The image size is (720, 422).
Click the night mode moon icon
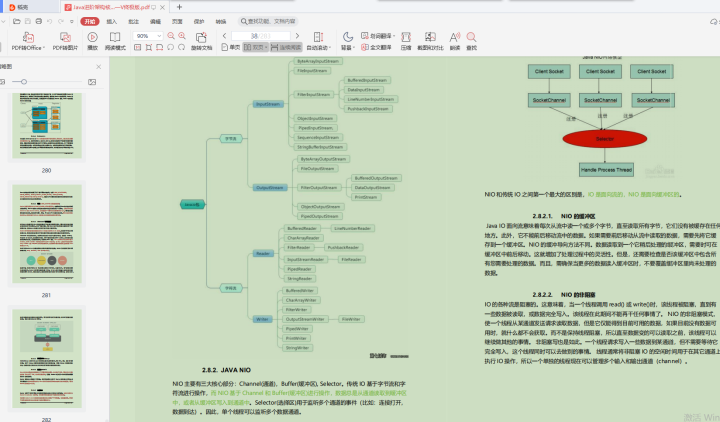point(348,36)
